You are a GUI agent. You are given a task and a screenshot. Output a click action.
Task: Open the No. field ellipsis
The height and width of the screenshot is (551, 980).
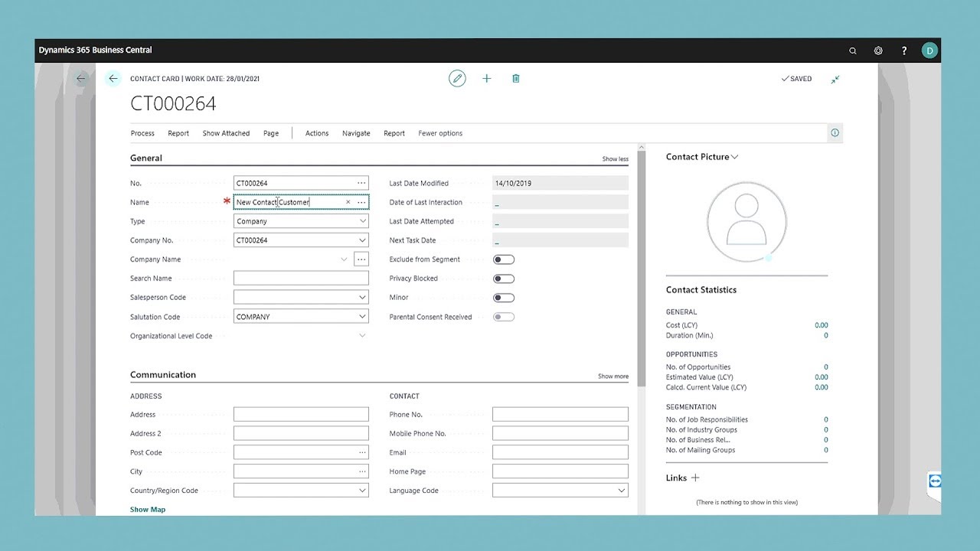click(361, 183)
